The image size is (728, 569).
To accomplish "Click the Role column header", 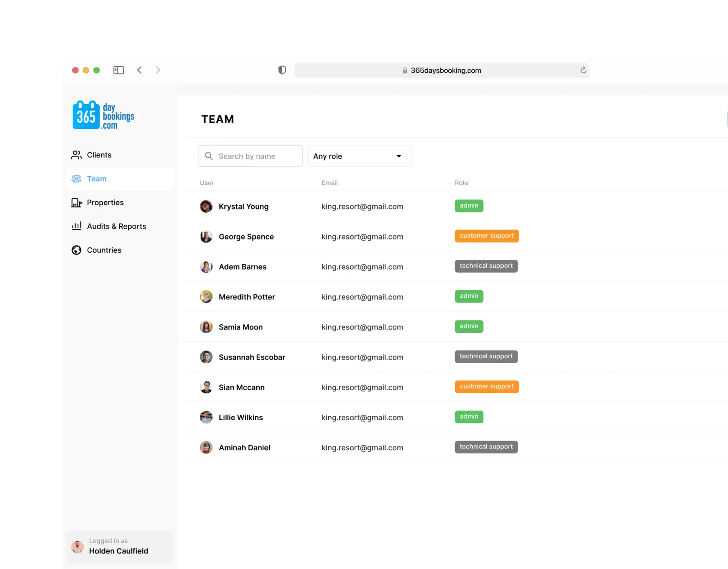I will pos(461,183).
